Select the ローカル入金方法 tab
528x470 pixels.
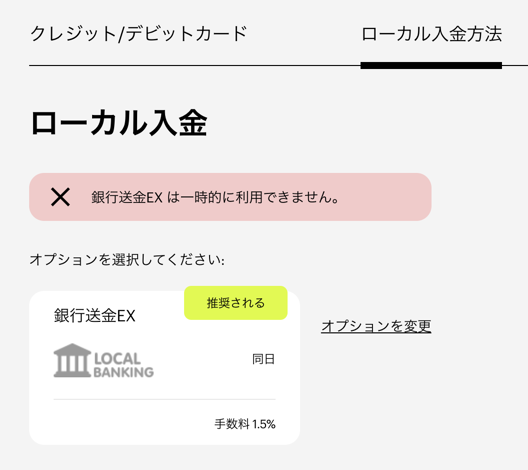[x=431, y=34]
